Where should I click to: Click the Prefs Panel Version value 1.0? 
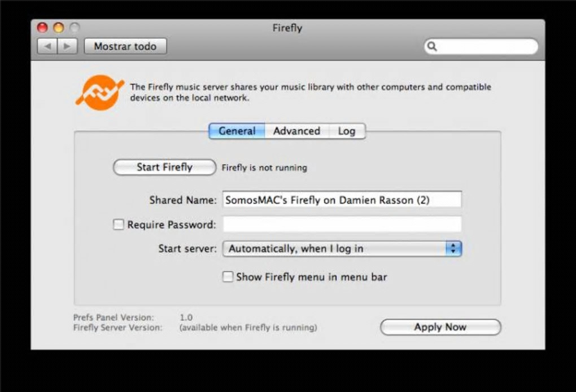click(x=186, y=317)
